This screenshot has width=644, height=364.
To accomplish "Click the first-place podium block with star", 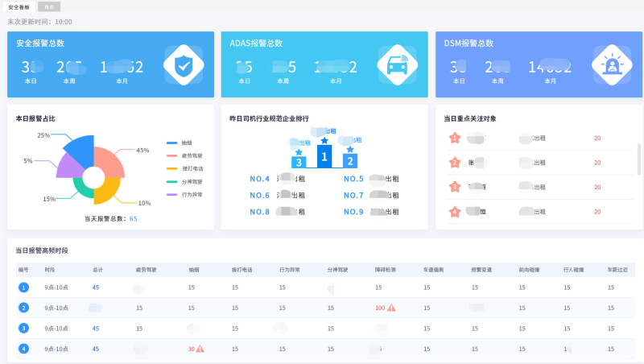I will 324,154.
